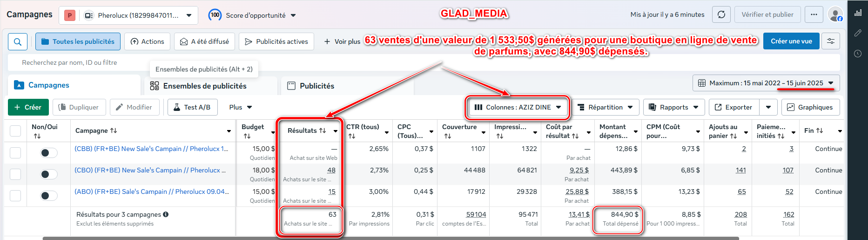Sort by Ajouts au panier arrows
The height and width of the screenshot is (240, 868).
(x=733, y=136)
